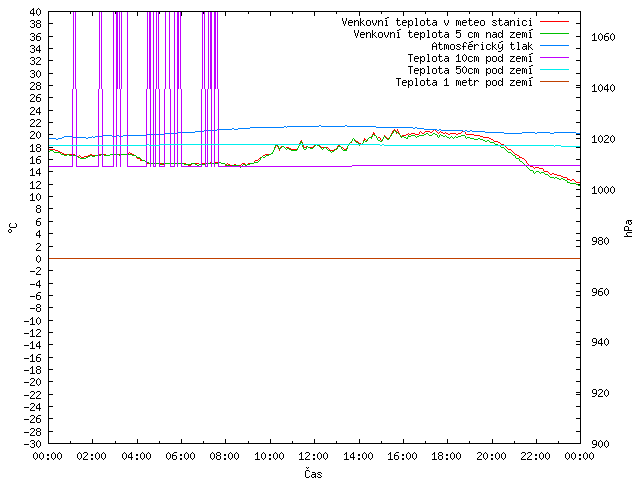Image resolution: width=640 pixels, height=480 pixels.
Task: Click the right axis unit label 'hPa'
Action: [x=628, y=228]
